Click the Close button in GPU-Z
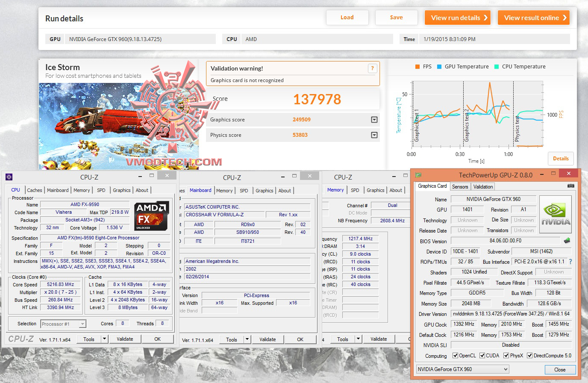Viewport: 588px width, 383px height. coord(560,370)
